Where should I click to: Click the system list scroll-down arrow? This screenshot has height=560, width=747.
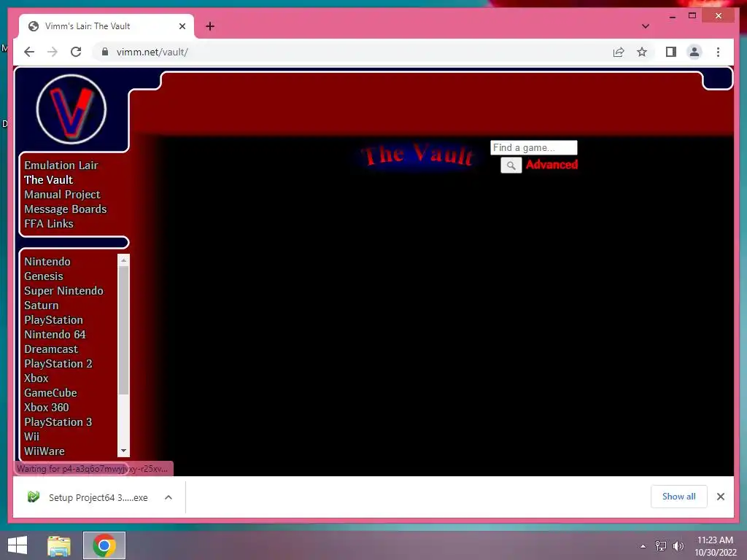pos(123,451)
